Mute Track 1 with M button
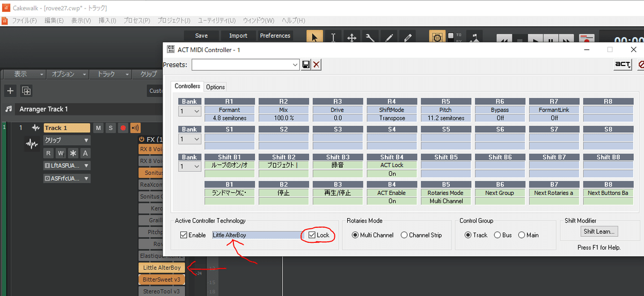The height and width of the screenshot is (296, 644). 98,128
